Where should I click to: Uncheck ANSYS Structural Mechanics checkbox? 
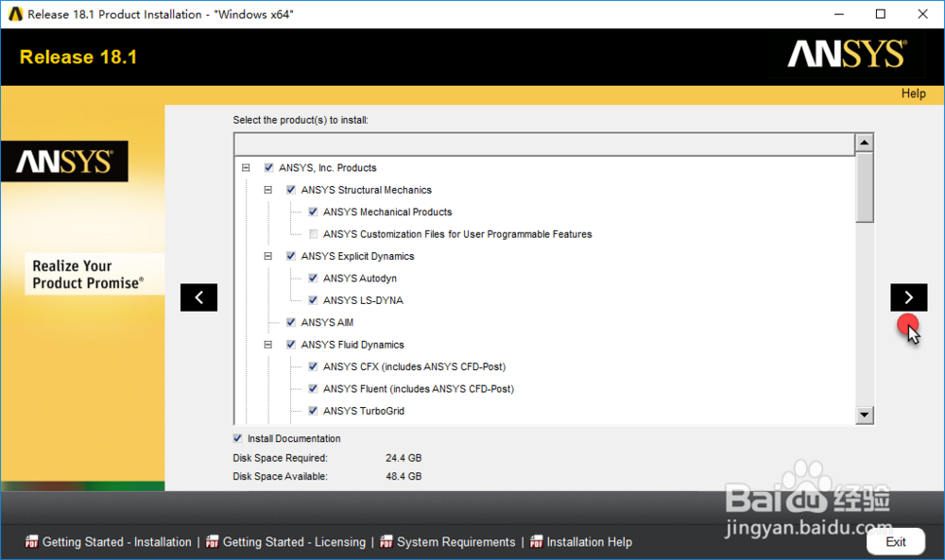pyautogui.click(x=291, y=190)
